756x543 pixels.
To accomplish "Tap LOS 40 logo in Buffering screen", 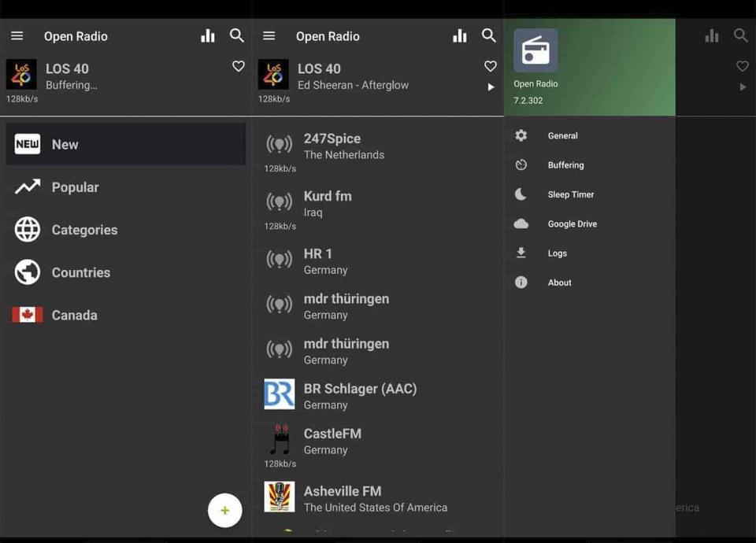I will (x=21, y=74).
